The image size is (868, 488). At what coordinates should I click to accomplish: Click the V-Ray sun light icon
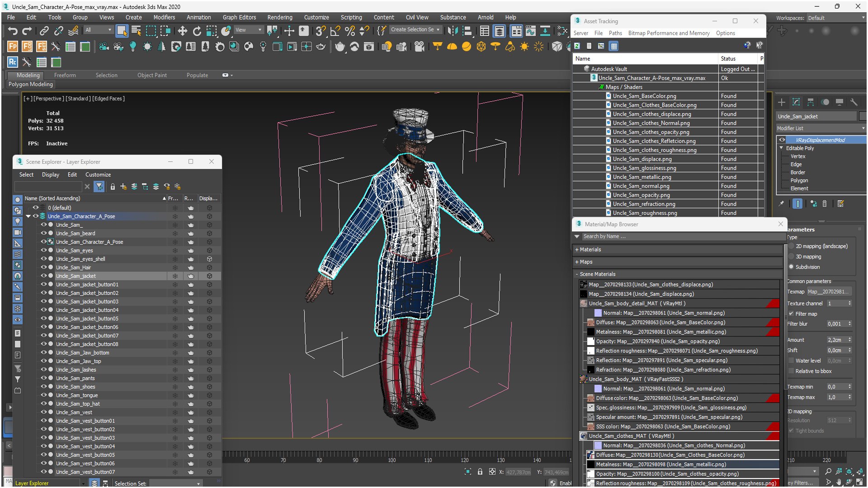[x=524, y=47]
